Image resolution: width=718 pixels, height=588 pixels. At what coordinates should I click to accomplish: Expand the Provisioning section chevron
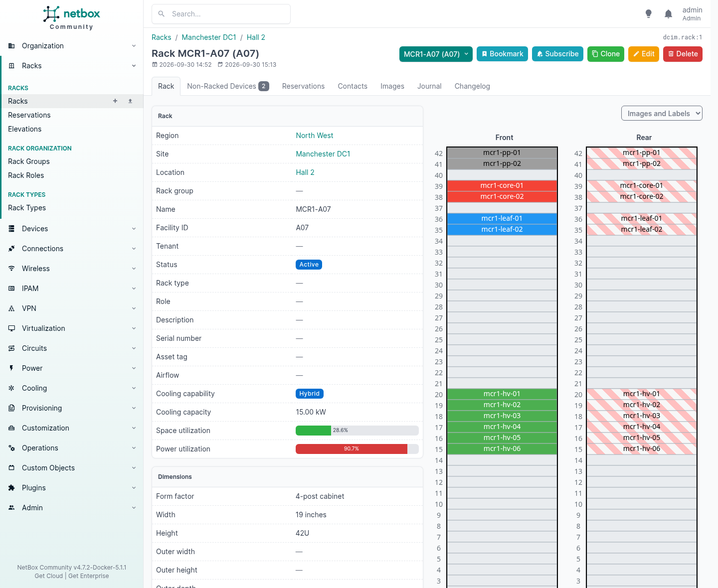[134, 408]
